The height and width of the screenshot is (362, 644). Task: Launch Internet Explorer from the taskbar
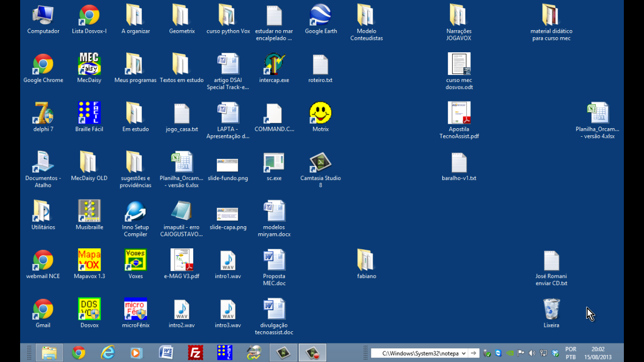tap(108, 353)
